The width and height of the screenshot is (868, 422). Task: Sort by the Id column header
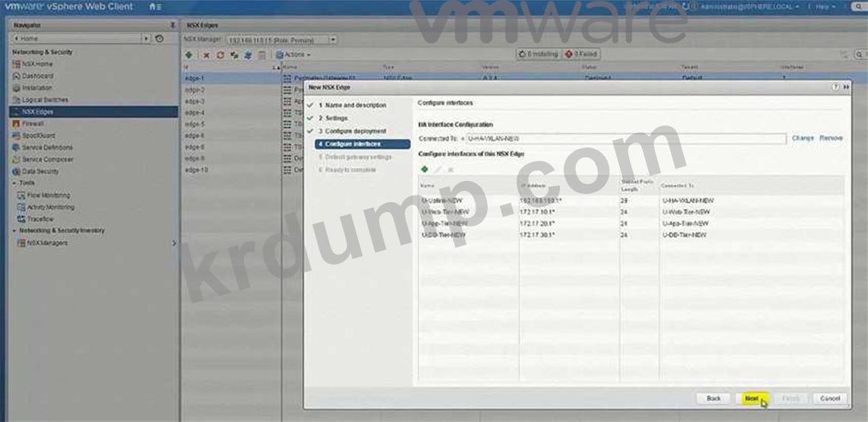(232, 68)
